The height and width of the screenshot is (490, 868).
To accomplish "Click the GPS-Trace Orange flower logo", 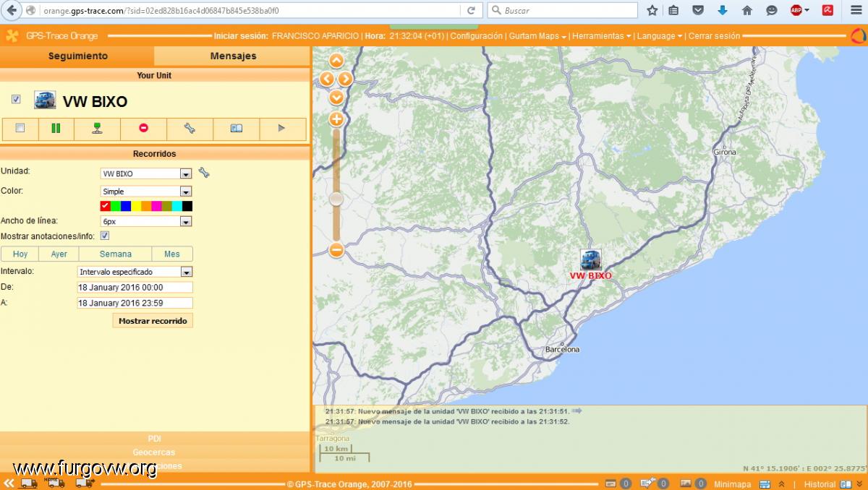I will click(12, 35).
